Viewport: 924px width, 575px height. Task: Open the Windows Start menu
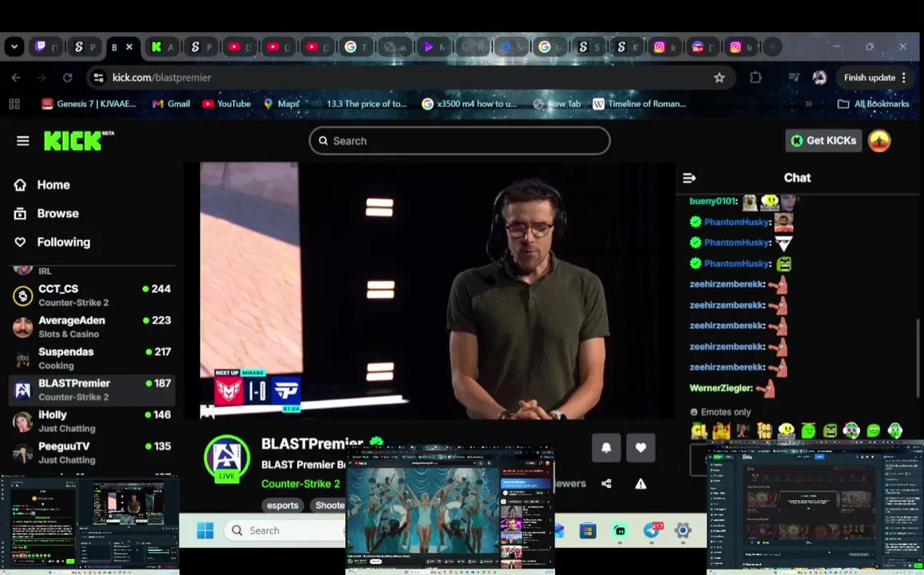[x=205, y=531]
